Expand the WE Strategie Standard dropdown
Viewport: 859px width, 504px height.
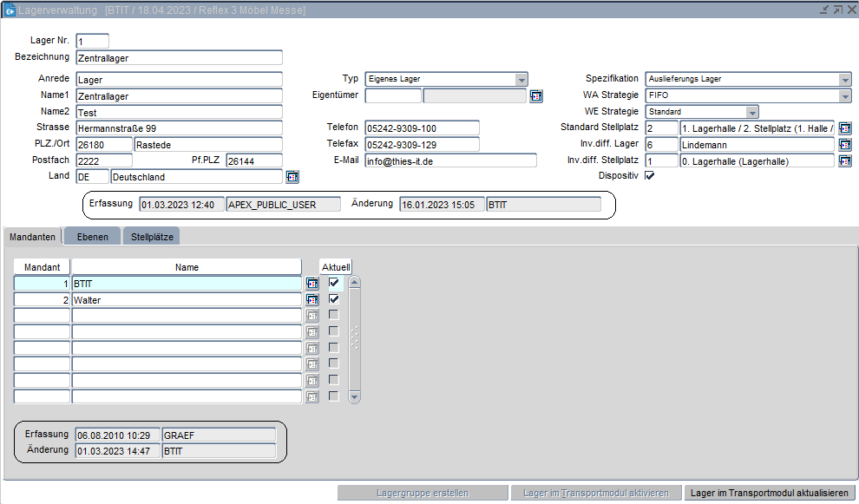coord(752,112)
